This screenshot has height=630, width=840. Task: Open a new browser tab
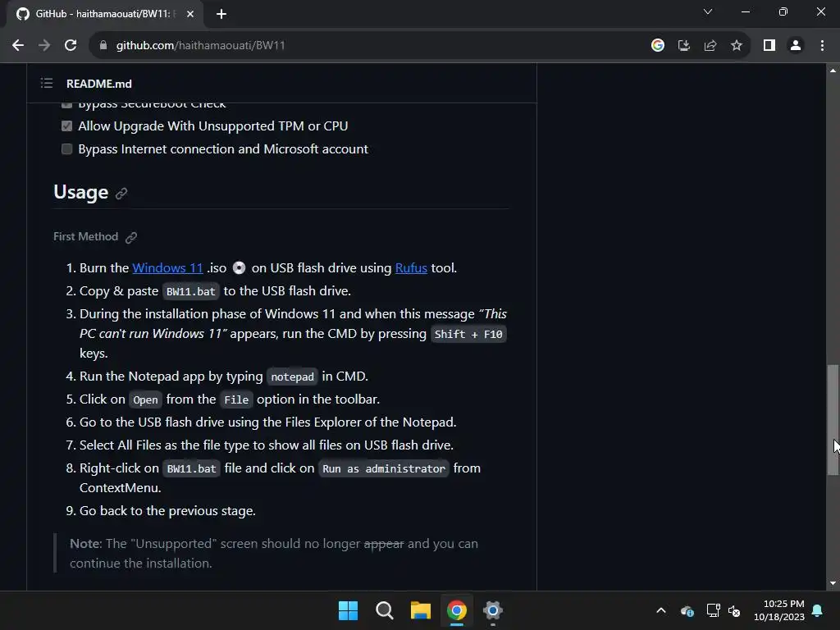coord(221,14)
